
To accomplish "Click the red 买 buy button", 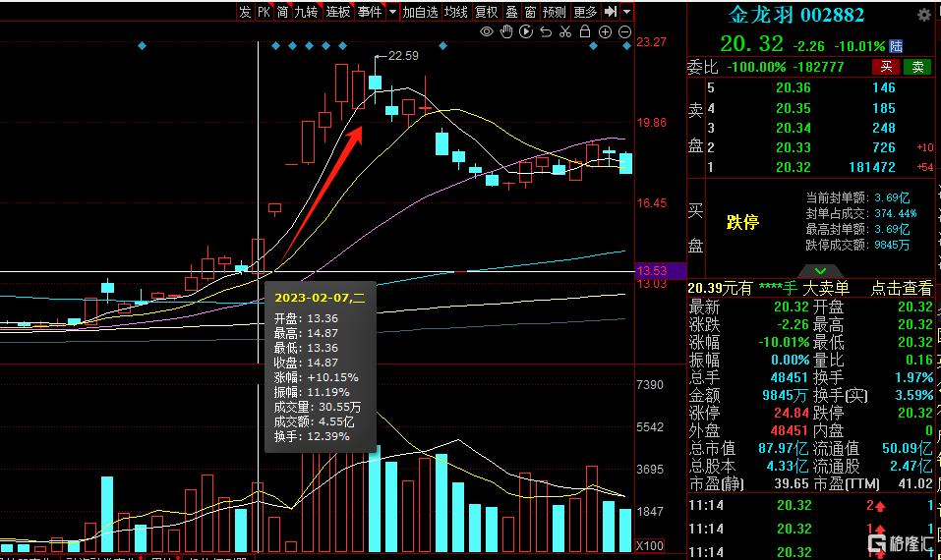I will [886, 67].
